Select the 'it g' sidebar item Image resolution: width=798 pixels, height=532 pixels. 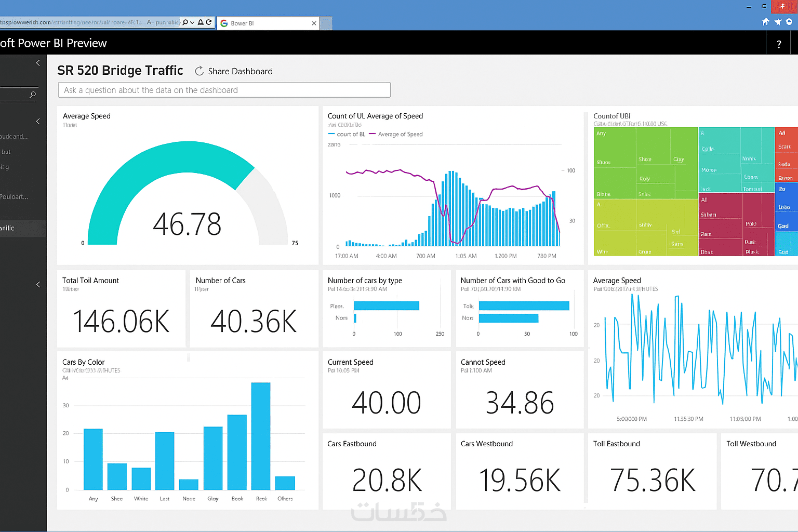tap(5, 167)
